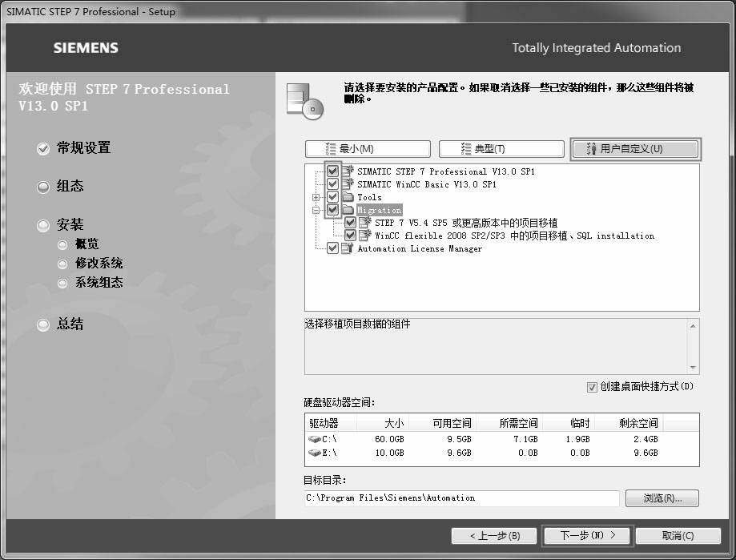Screen dimensions: 736x560
Task: Go back with 上一步(B)
Action: point(494,536)
